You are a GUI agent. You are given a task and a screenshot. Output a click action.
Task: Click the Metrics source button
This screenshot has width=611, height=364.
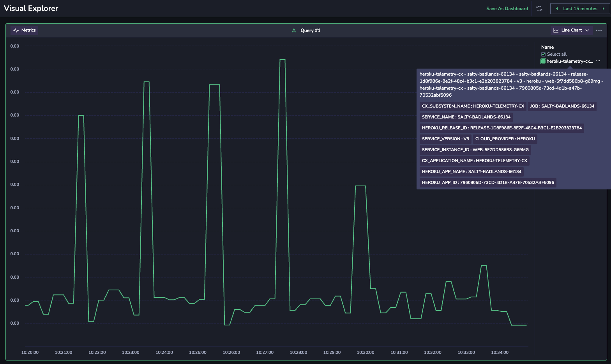25,30
